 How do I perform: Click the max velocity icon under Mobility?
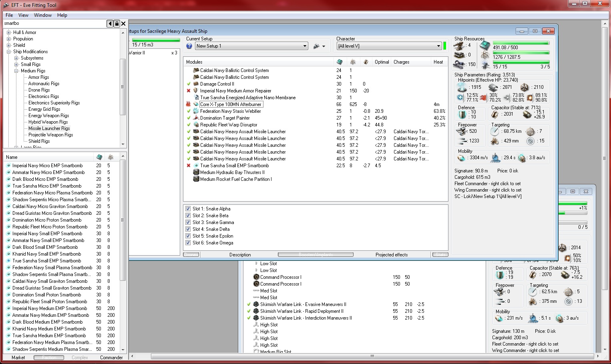point(462,158)
